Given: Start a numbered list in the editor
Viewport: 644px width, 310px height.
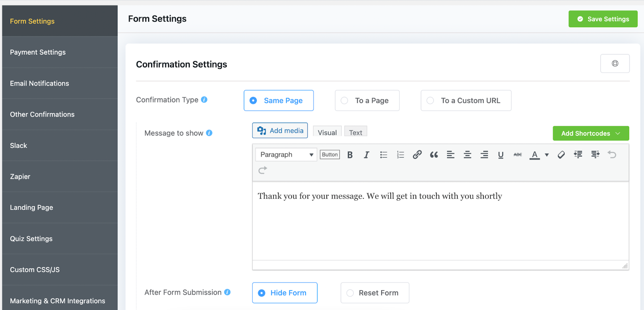Looking at the screenshot, I should point(400,155).
